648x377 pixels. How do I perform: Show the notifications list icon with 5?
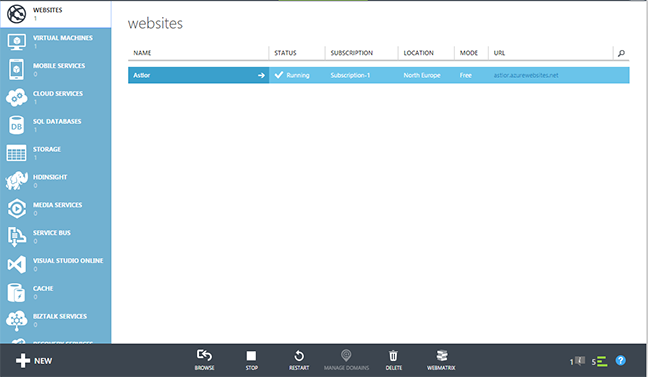(599, 361)
